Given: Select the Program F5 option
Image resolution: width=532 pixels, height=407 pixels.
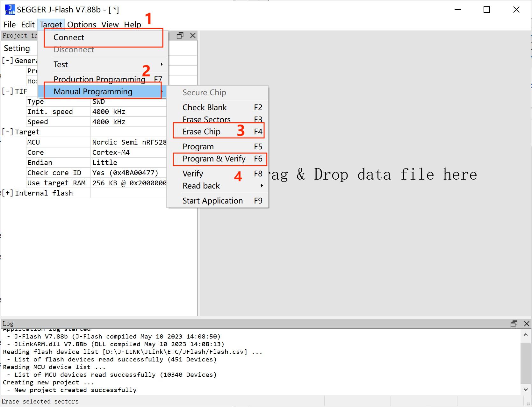Looking at the screenshot, I should [x=218, y=146].
